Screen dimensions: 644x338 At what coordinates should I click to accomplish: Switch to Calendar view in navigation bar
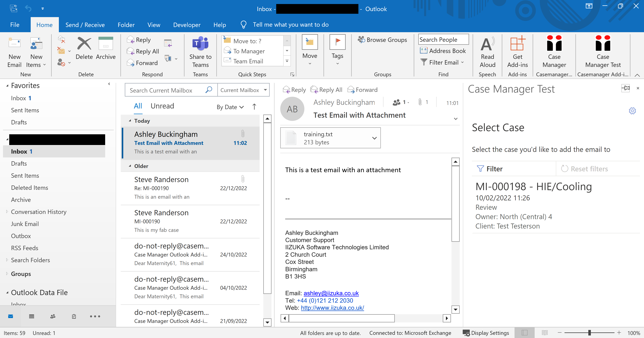32,317
